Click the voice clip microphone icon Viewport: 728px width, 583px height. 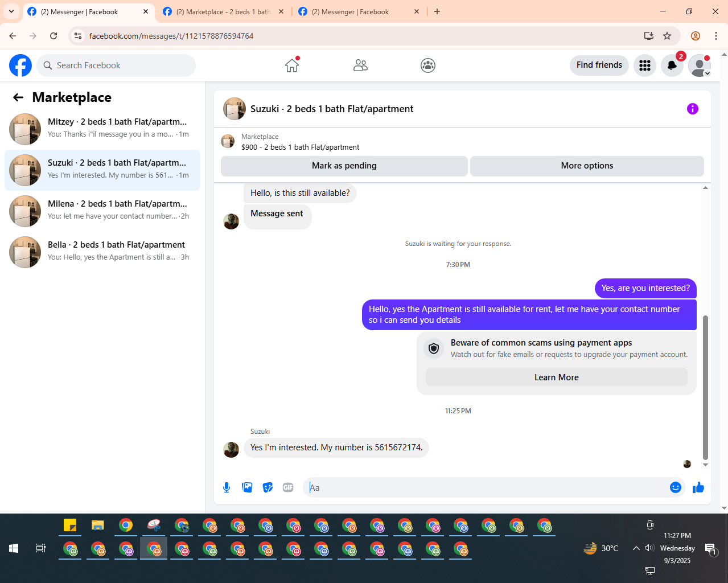[x=227, y=487]
